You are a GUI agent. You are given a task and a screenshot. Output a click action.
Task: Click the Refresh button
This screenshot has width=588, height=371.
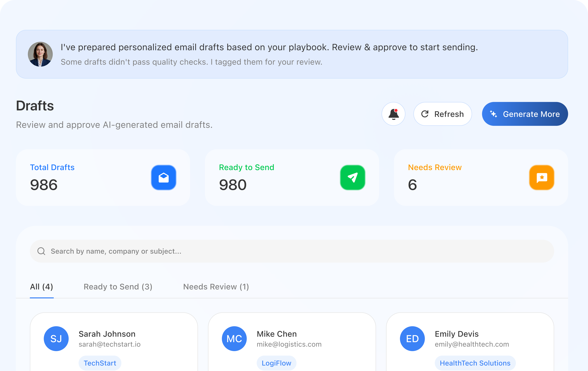point(442,114)
